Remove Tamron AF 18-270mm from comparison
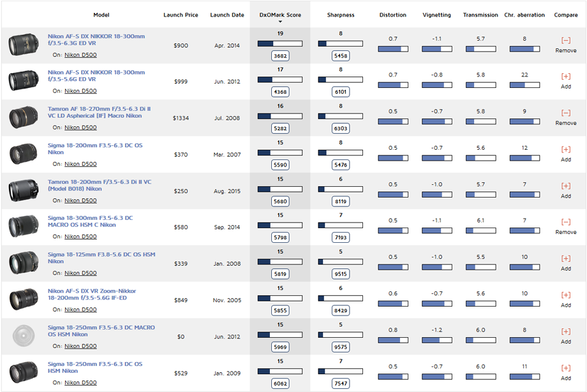Viewport: 587px width, 392px height. (x=566, y=117)
